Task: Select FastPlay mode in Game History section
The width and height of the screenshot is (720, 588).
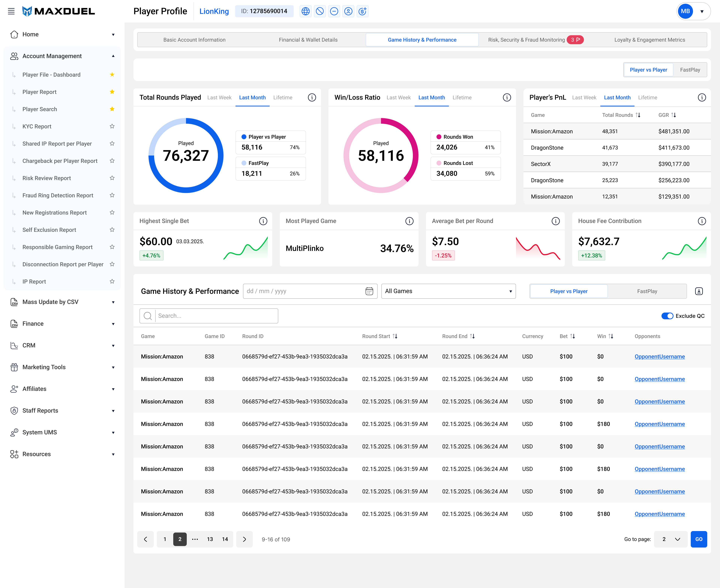Action: click(647, 291)
